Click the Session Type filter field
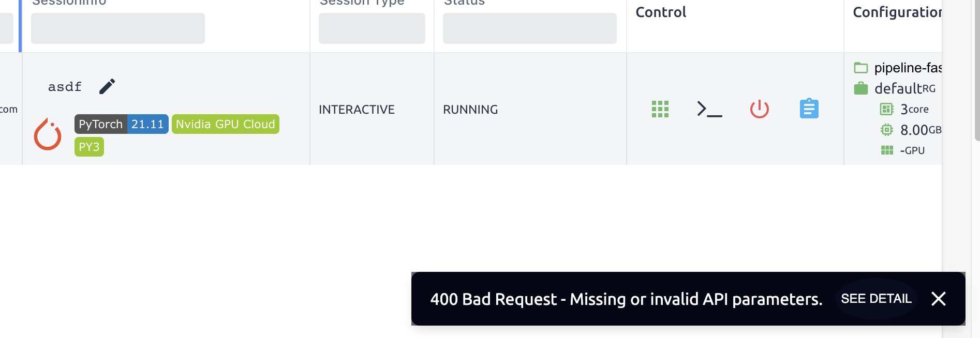This screenshot has height=338, width=980. pos(372,28)
